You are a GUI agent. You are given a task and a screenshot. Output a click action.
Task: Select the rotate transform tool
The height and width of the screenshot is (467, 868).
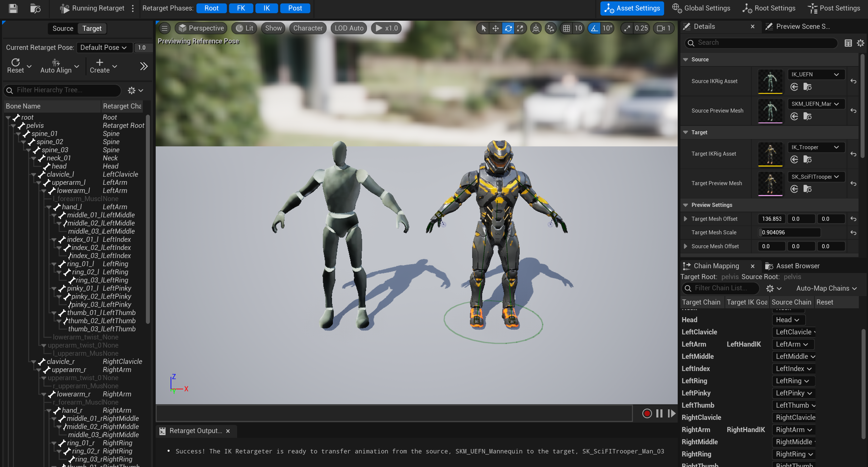[508, 28]
